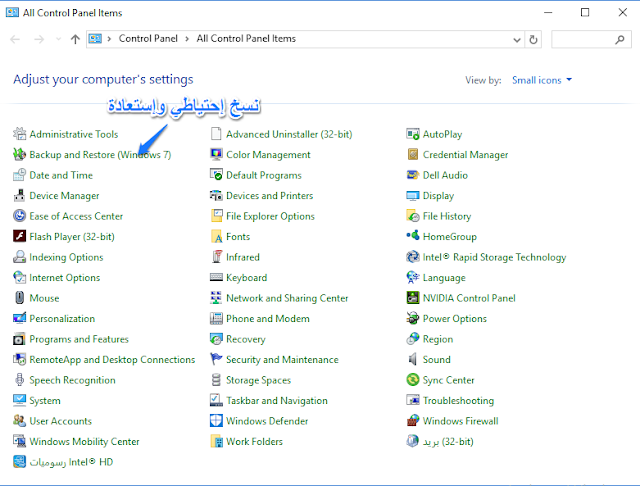Open Programs and Features icon
Image resolution: width=640 pixels, height=486 pixels.
[x=19, y=339]
